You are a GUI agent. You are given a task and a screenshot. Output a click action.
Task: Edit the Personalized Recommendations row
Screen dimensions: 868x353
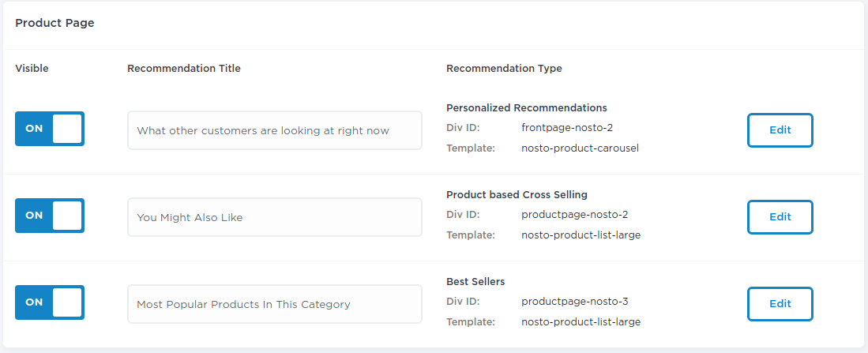[780, 130]
